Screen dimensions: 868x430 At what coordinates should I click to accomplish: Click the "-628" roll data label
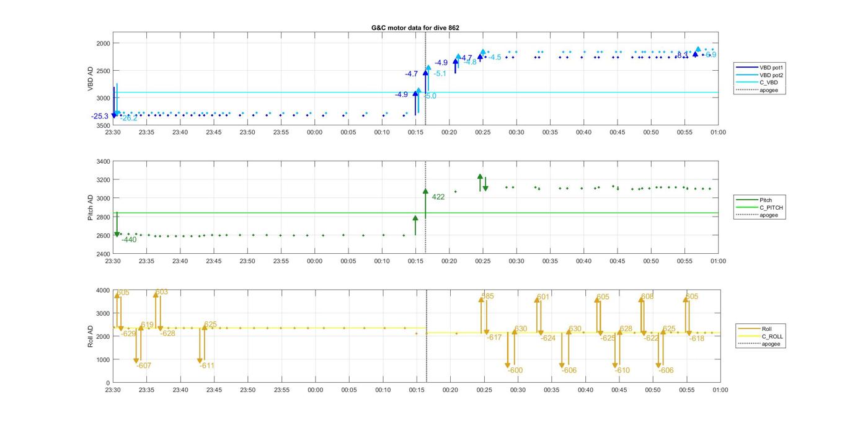pos(168,333)
